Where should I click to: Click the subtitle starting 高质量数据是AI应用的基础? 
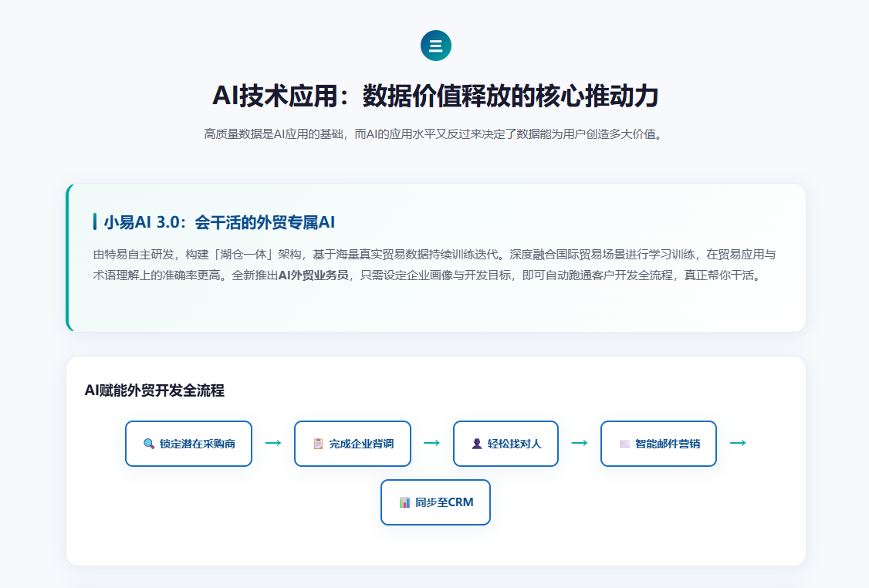435,134
